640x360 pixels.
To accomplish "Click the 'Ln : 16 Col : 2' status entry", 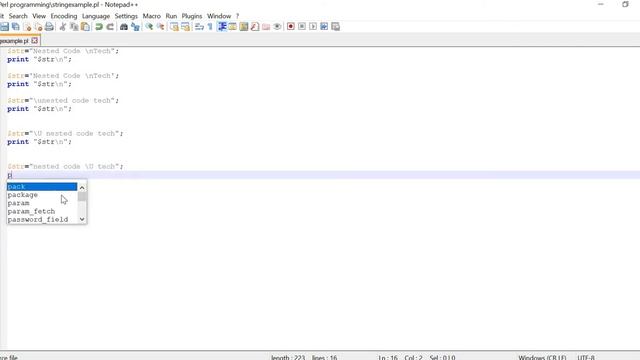I will coord(400,357).
